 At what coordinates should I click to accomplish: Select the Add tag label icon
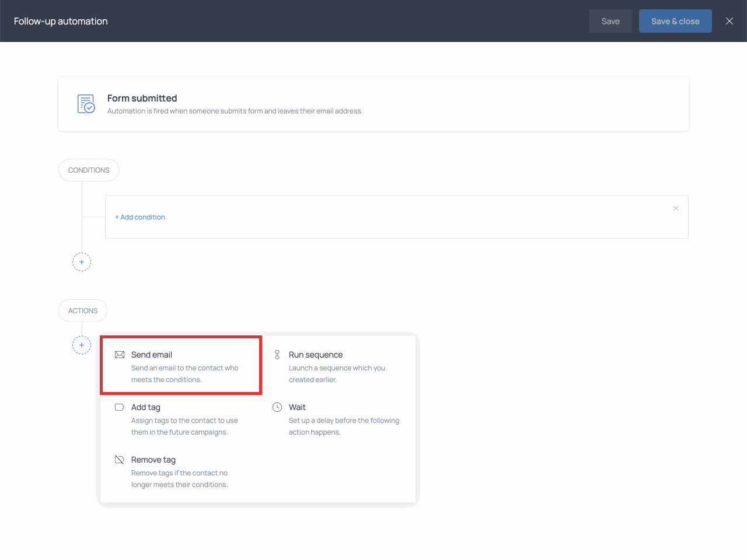pos(120,407)
